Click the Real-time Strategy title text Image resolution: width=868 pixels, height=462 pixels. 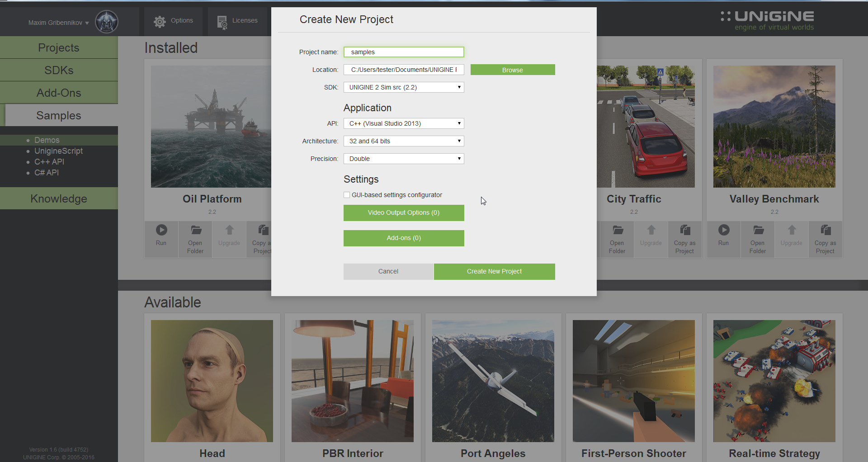coord(774,453)
